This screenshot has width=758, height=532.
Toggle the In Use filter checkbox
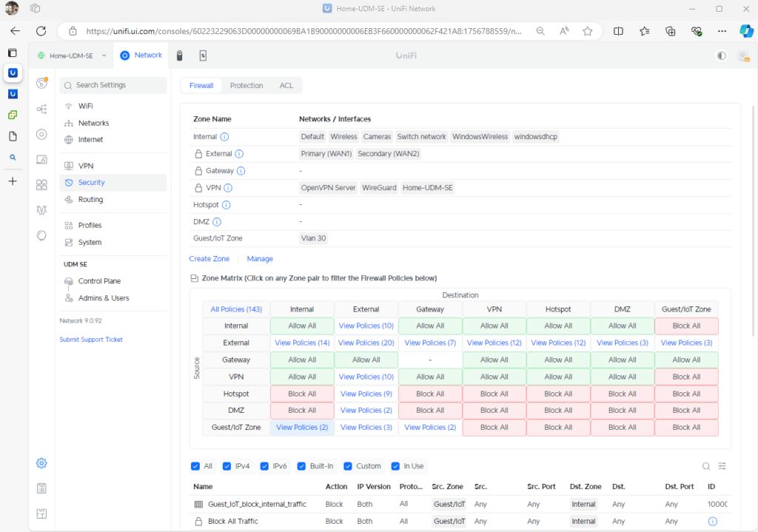click(x=395, y=466)
